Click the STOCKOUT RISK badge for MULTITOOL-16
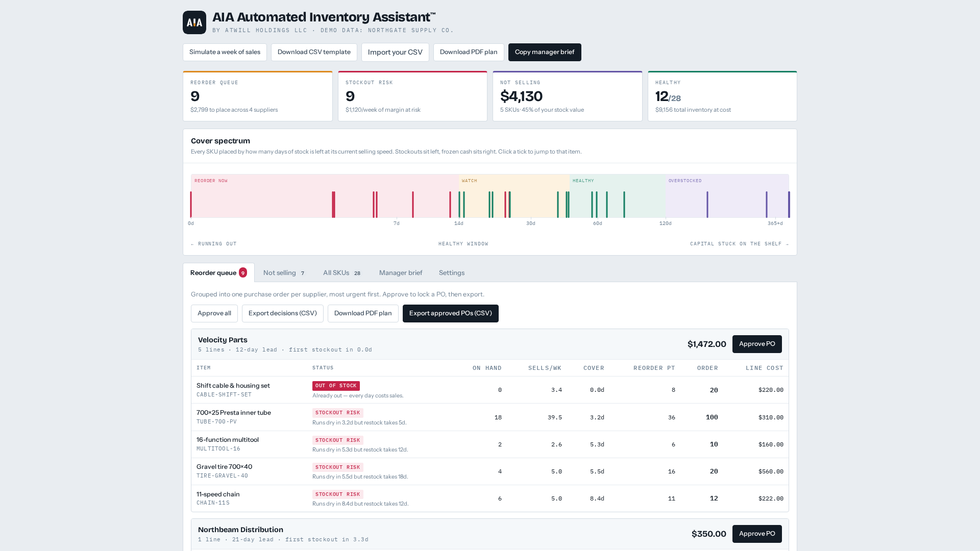Image resolution: width=980 pixels, height=551 pixels. pos(338,440)
